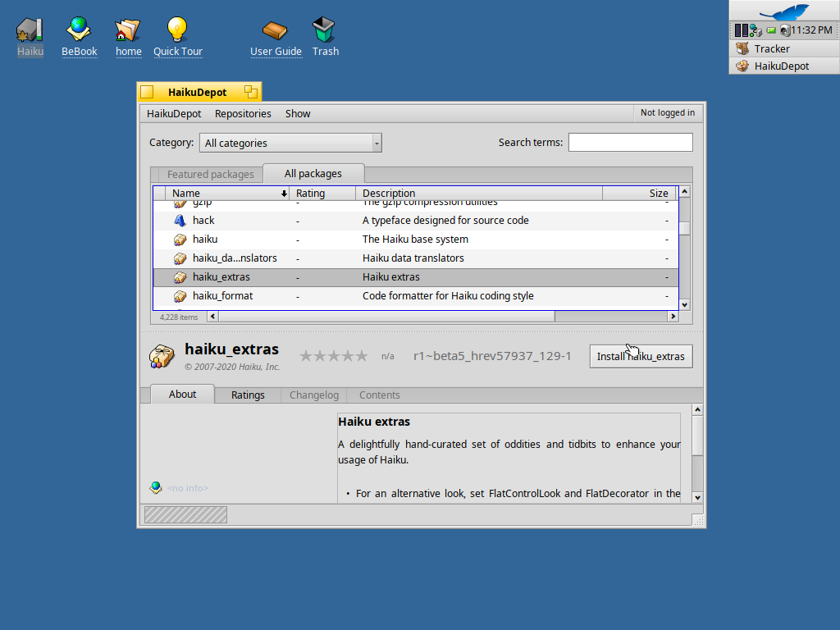Click the Tracker icon in Deskbar
Image resolution: width=840 pixels, height=630 pixels.
tap(742, 48)
